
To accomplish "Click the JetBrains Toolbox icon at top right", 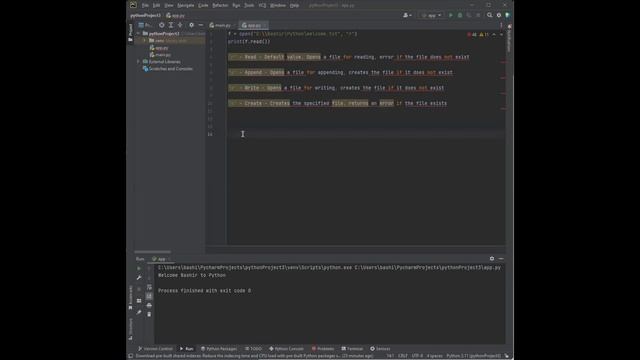I will click(x=508, y=15).
